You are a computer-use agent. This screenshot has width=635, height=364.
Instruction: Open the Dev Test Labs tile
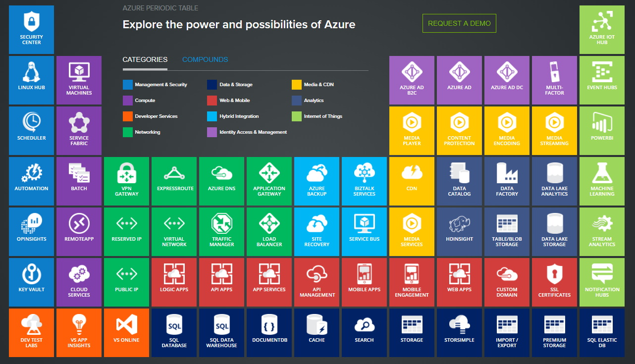[31, 332]
